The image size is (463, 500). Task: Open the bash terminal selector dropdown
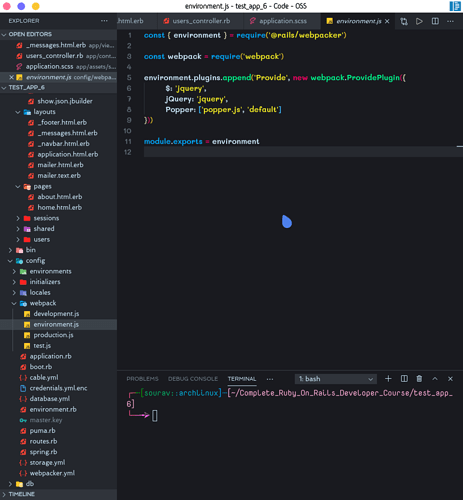(x=336, y=379)
